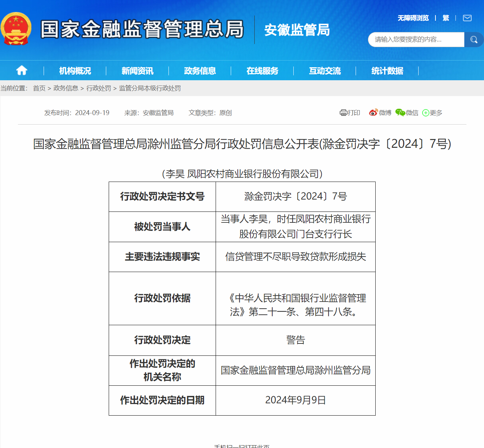The image size is (484, 448).
Task: Click the 行政处罚决定书文号 header cell
Action: tap(162, 197)
